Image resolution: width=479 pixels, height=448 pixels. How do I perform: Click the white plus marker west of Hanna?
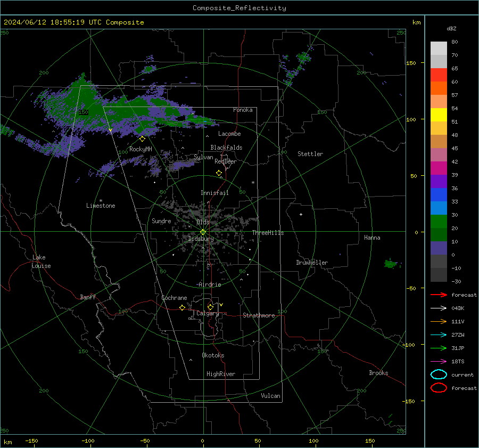click(301, 214)
